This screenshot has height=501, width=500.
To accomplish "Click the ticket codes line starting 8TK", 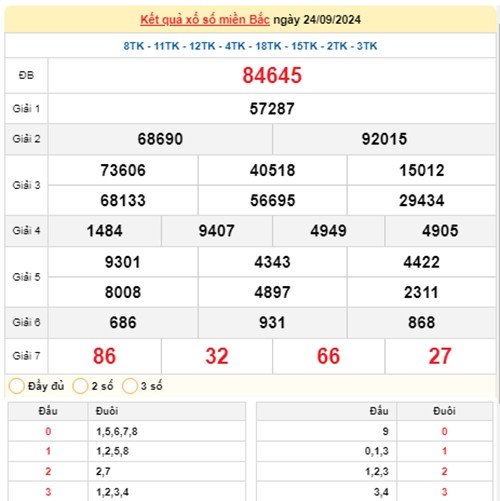I will [x=250, y=46].
